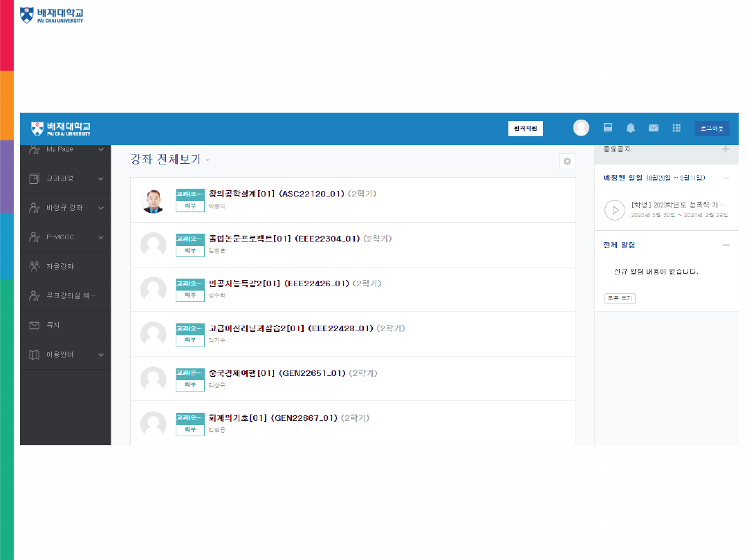The height and width of the screenshot is (560, 747).
Task: Click the Pai Chai University logo in the blue header
Action: (x=61, y=129)
